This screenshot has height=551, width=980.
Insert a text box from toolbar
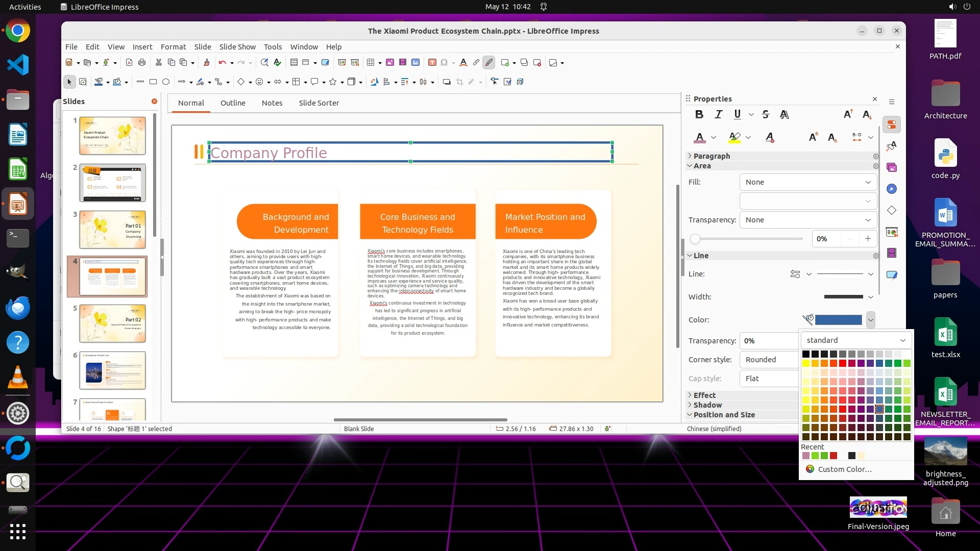pyautogui.click(x=432, y=63)
